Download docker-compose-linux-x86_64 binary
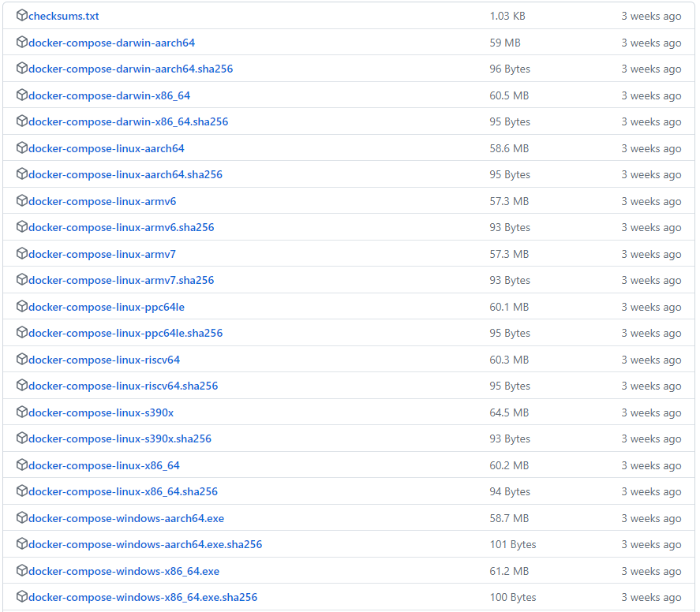The image size is (700, 612). pos(103,465)
